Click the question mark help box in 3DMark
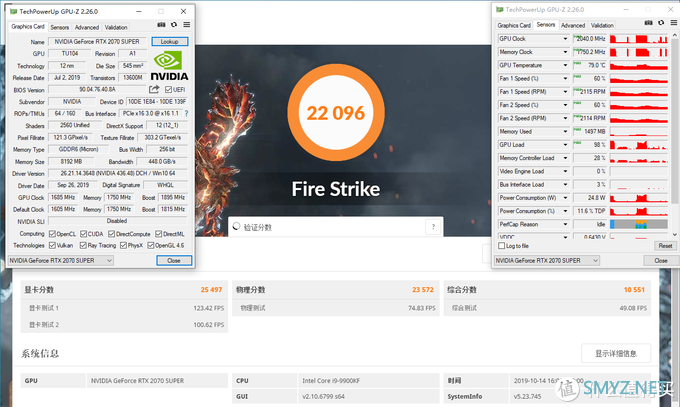The width and height of the screenshot is (680, 407). 433,226
